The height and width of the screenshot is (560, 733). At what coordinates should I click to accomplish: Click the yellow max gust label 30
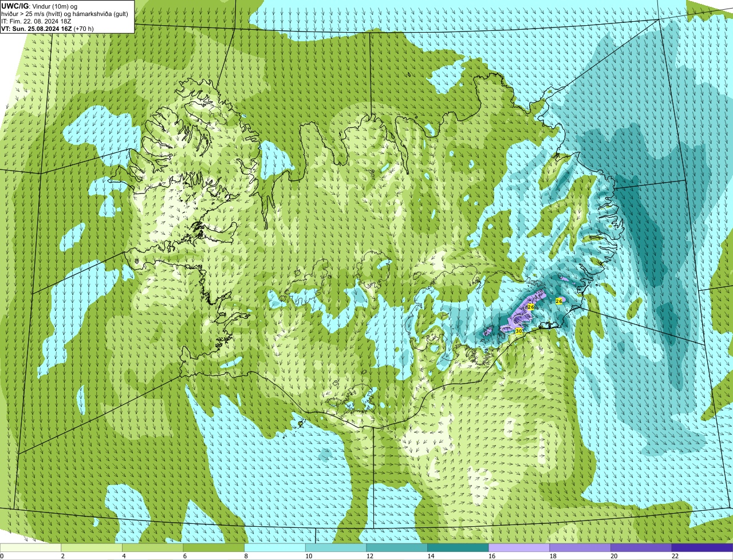pyautogui.click(x=519, y=331)
